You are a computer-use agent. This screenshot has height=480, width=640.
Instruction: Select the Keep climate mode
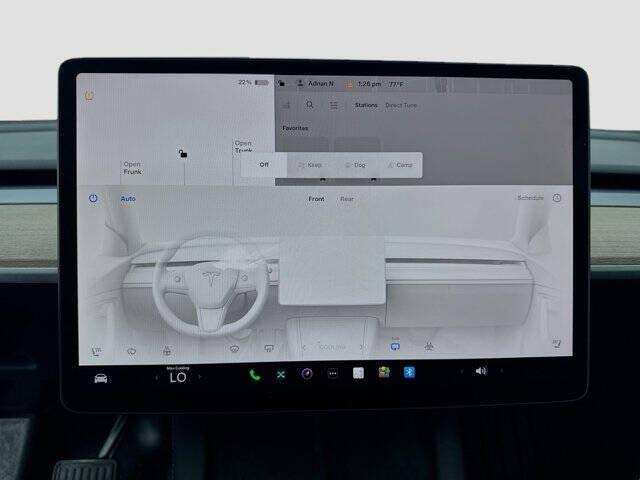coord(310,165)
